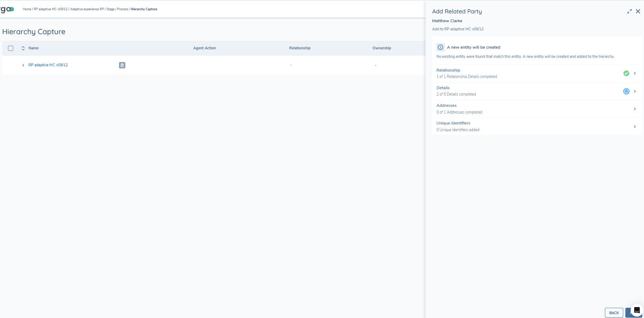The height and width of the screenshot is (318, 644).
Task: Click the bank icon next to RP adaptive MC v09/12
Action: pyautogui.click(x=122, y=65)
